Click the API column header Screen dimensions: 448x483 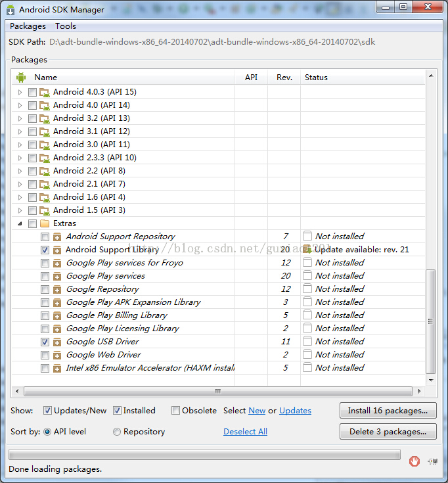(x=251, y=78)
